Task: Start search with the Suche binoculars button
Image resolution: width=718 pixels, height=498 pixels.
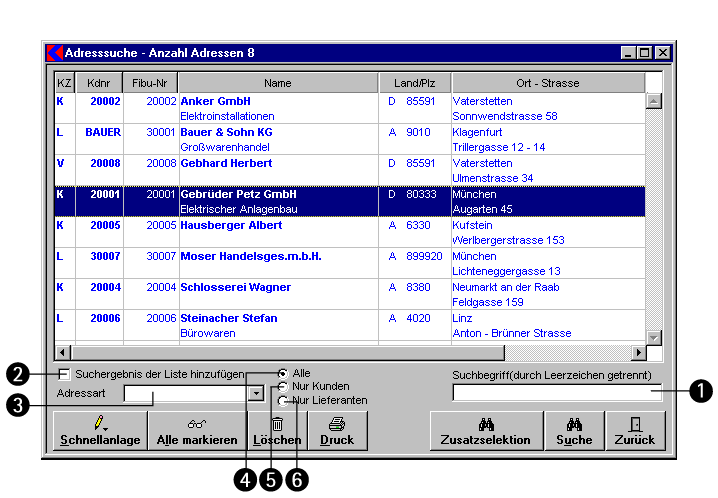Action: 573,430
